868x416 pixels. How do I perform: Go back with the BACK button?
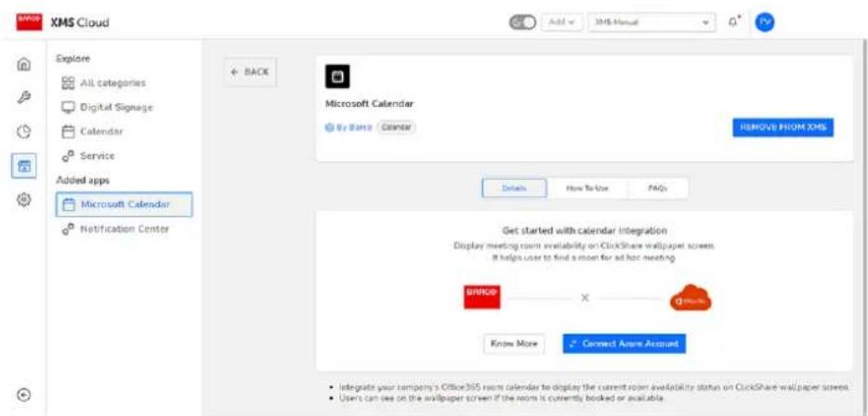[250, 71]
